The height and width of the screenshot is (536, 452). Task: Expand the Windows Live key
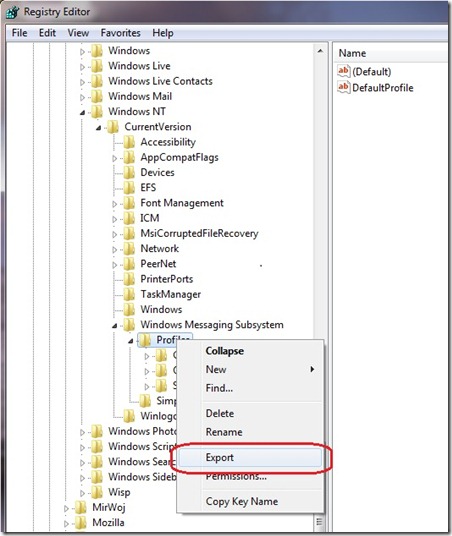[x=82, y=67]
